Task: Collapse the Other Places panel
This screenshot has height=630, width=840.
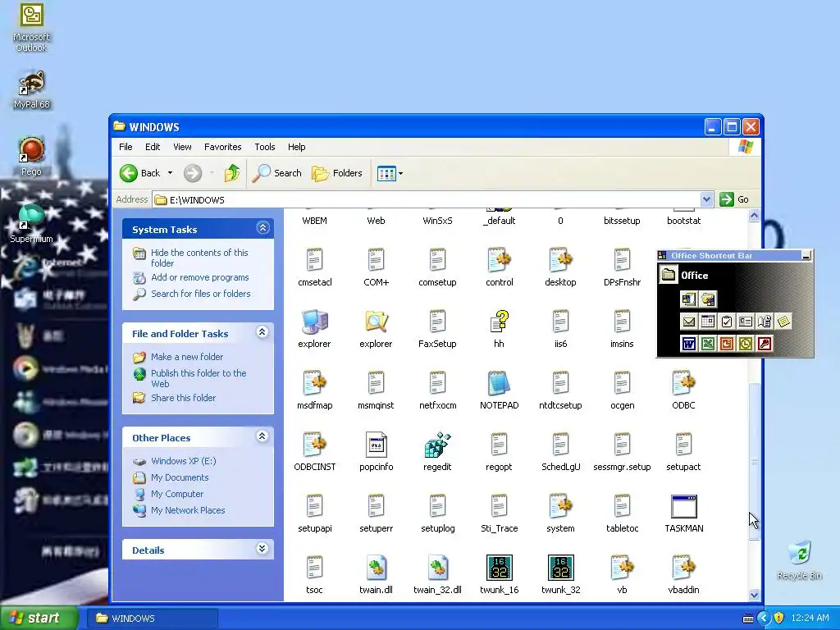Action: 262,436
